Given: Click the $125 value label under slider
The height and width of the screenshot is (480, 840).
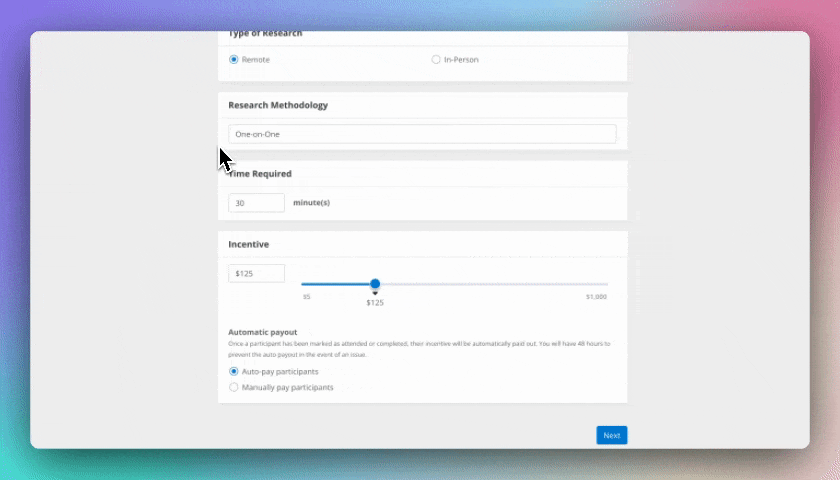Looking at the screenshot, I should [x=375, y=302].
